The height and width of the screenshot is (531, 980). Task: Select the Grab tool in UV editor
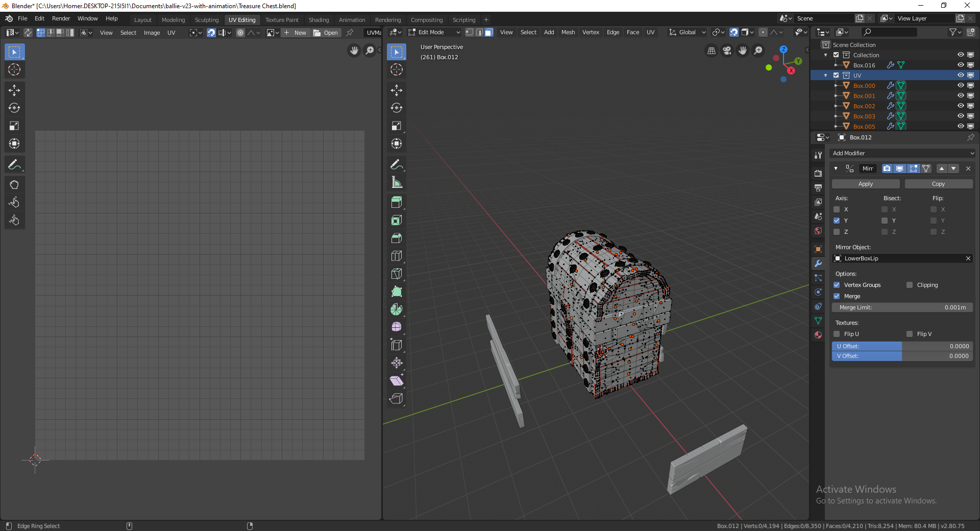[14, 185]
